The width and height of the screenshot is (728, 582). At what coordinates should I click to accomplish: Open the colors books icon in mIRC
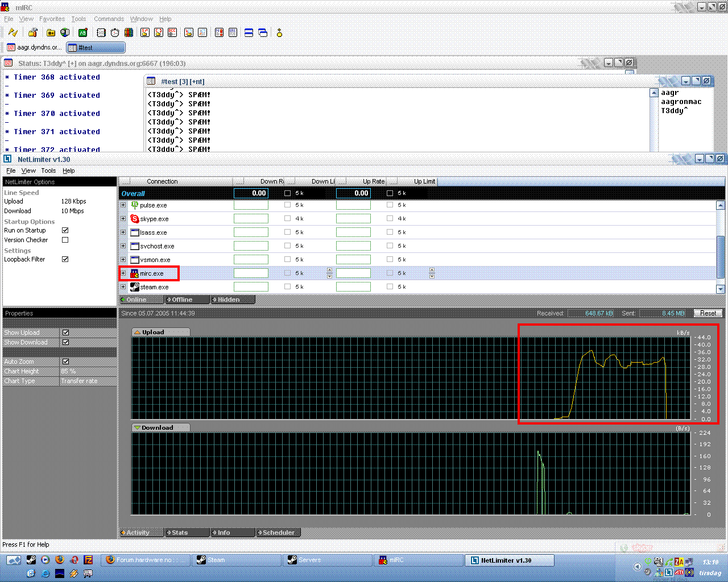pos(129,32)
